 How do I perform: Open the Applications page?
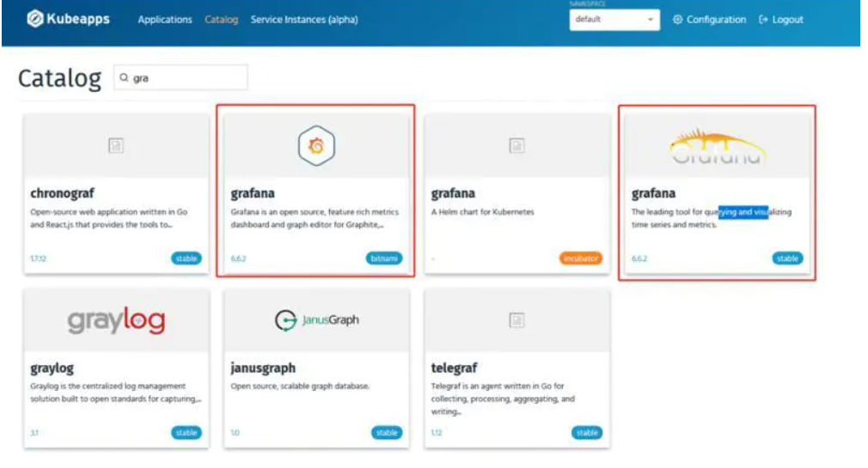click(165, 20)
